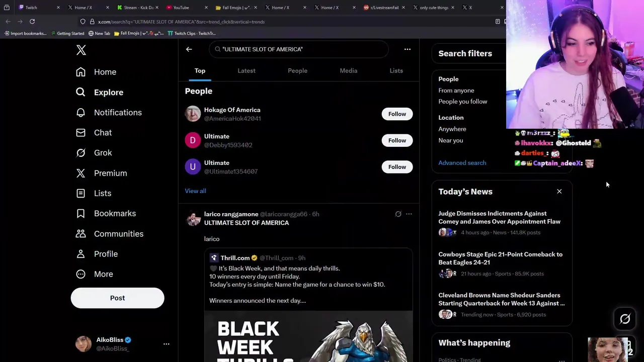Open Profile via the person icon

80,254
